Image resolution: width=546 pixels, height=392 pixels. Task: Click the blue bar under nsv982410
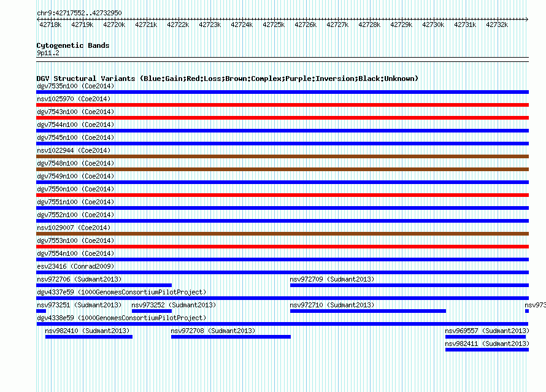[89, 337]
